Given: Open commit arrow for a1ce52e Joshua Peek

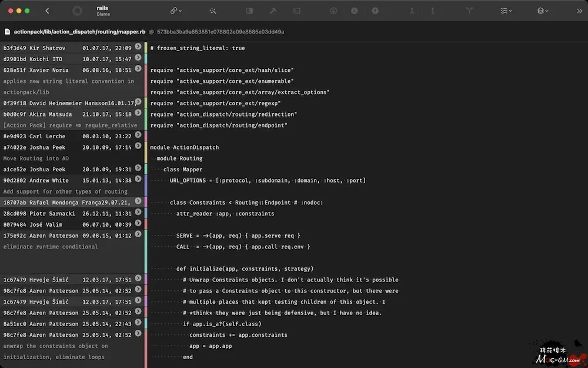Looking at the screenshot, I should (138, 168).
